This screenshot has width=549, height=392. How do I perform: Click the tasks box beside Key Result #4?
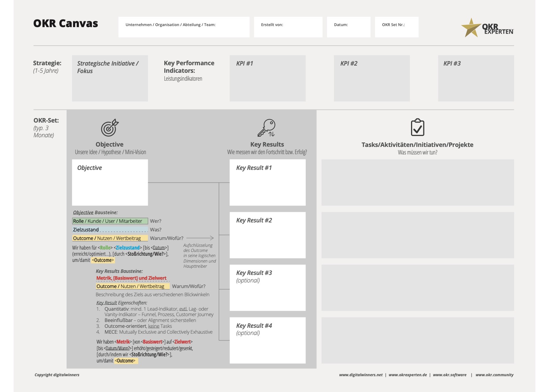[x=418, y=340]
